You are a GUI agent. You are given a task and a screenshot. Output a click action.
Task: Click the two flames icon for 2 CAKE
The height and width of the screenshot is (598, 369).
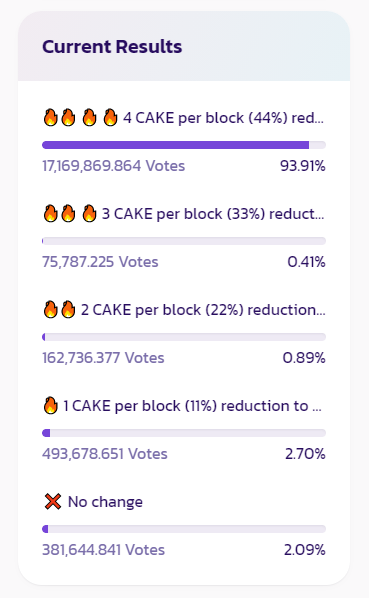click(59, 310)
